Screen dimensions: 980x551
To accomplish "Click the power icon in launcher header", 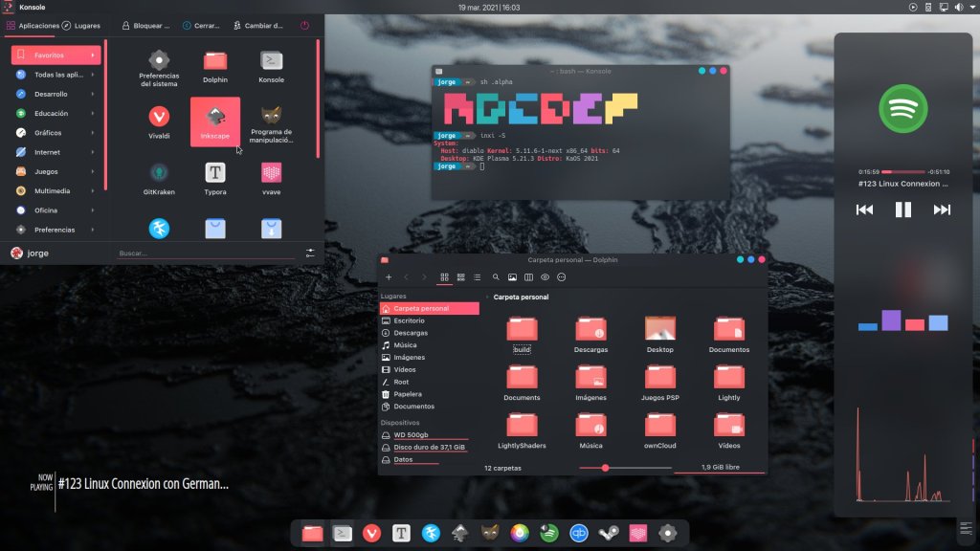I will [x=304, y=26].
